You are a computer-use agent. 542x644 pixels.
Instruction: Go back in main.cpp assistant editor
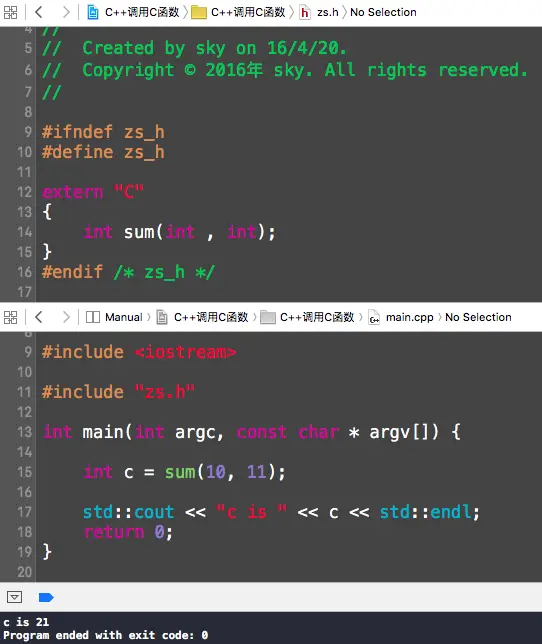tap(39, 317)
